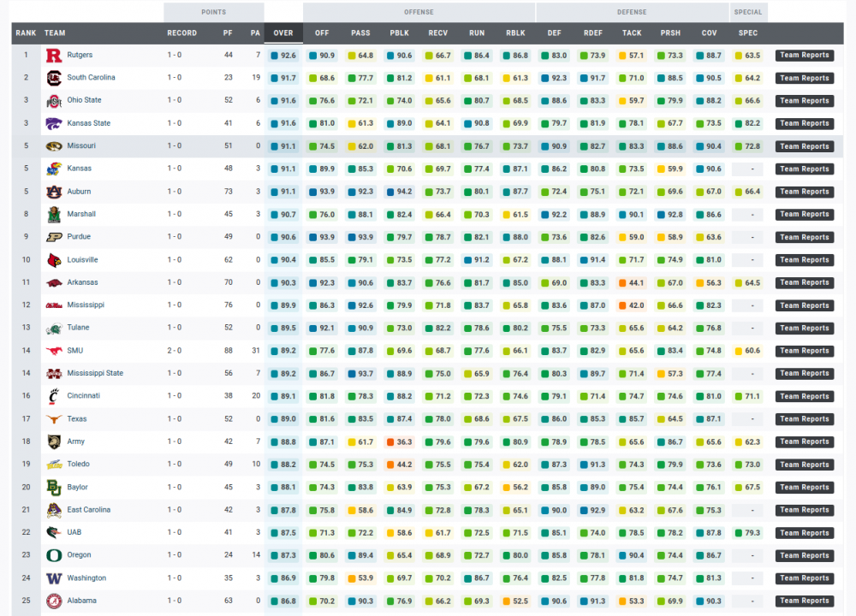Toggle sorting by the PF column
The width and height of the screenshot is (856, 616).
227,33
